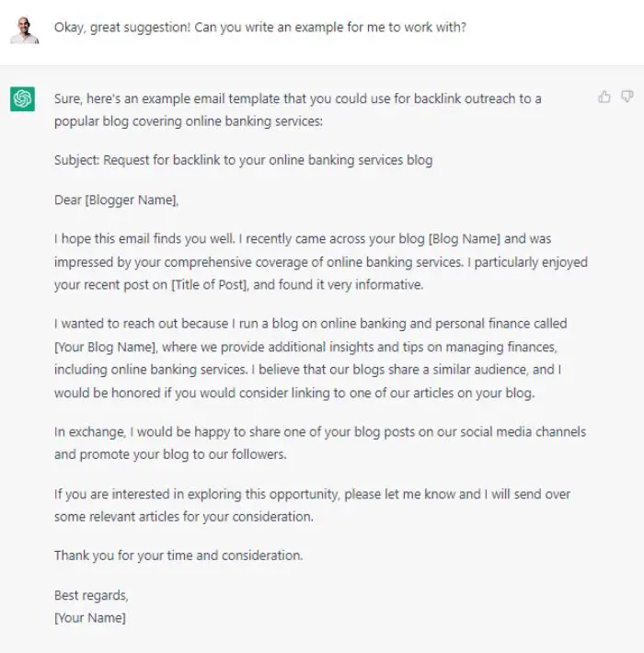Click the 'Sure, here's an example email template' line
This screenshot has height=653, width=644.
click(297, 98)
